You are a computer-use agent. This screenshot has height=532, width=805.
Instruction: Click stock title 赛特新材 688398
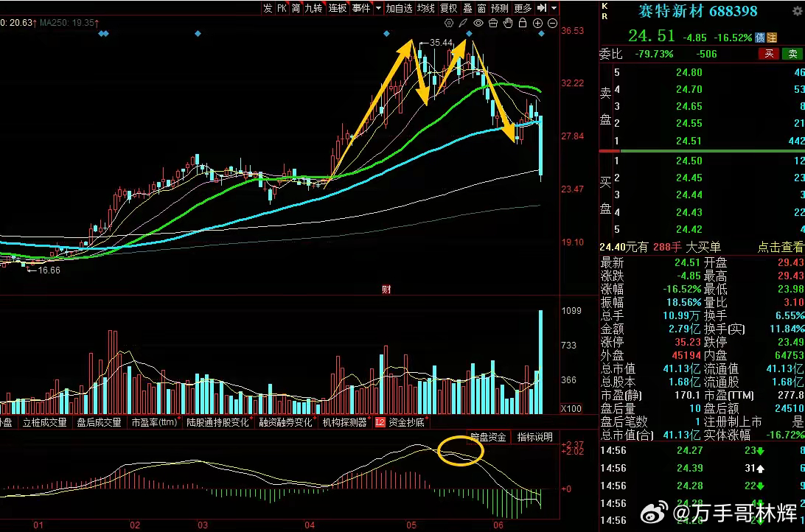point(697,11)
